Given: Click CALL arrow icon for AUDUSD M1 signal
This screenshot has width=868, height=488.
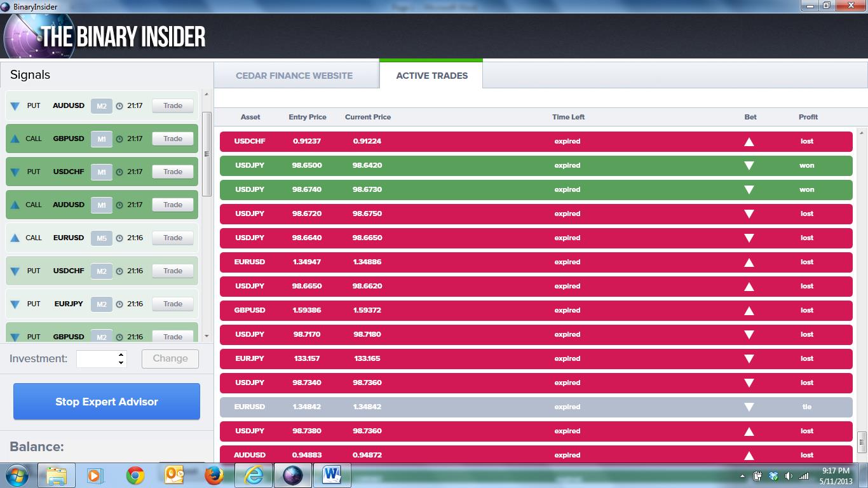Looking at the screenshot, I should (x=15, y=205).
